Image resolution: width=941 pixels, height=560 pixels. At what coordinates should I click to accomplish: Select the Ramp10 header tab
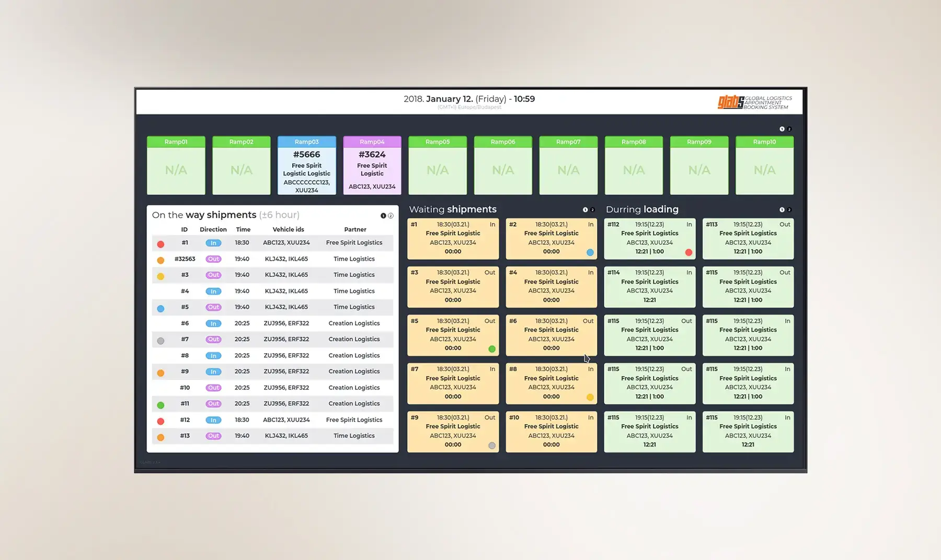click(x=764, y=142)
